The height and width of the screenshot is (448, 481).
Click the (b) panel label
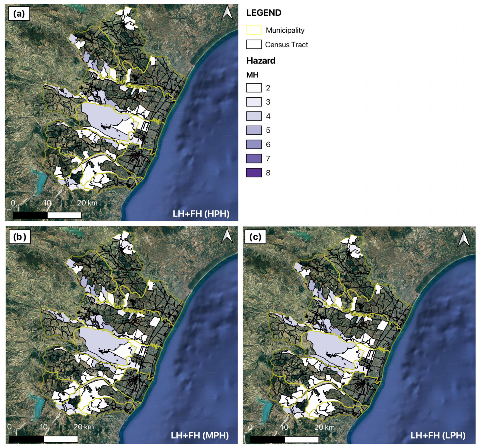(20, 237)
